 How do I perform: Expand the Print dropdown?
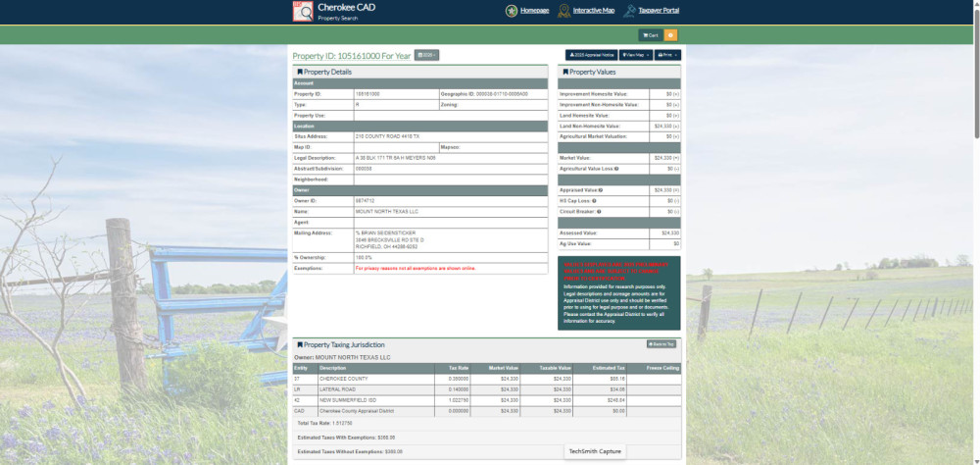pyautogui.click(x=667, y=55)
